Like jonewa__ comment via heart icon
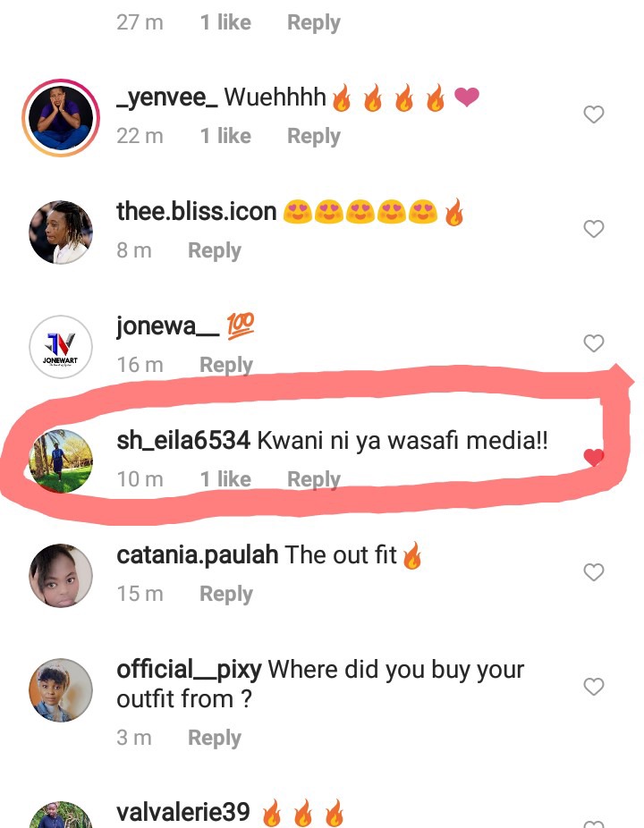The width and height of the screenshot is (644, 828). click(x=593, y=342)
